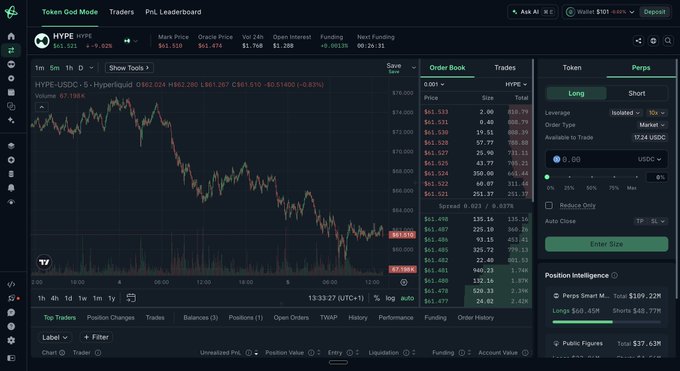Open the Label filter dropdown

pos(55,337)
